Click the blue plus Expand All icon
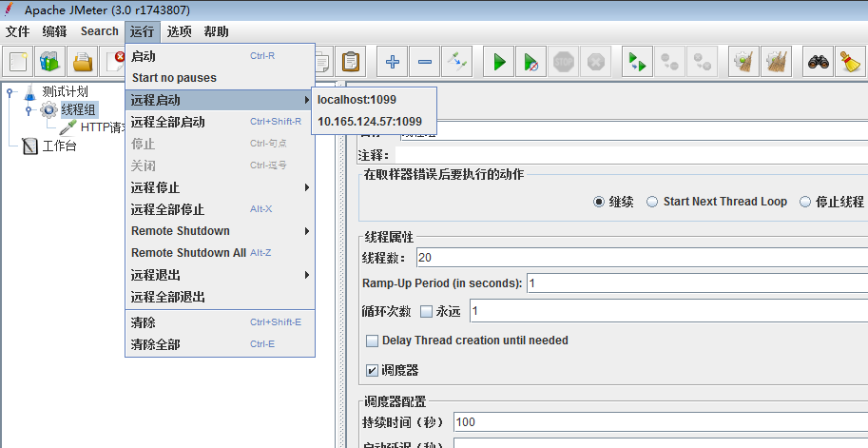Viewport: 868px width, 448px height. pyautogui.click(x=393, y=62)
